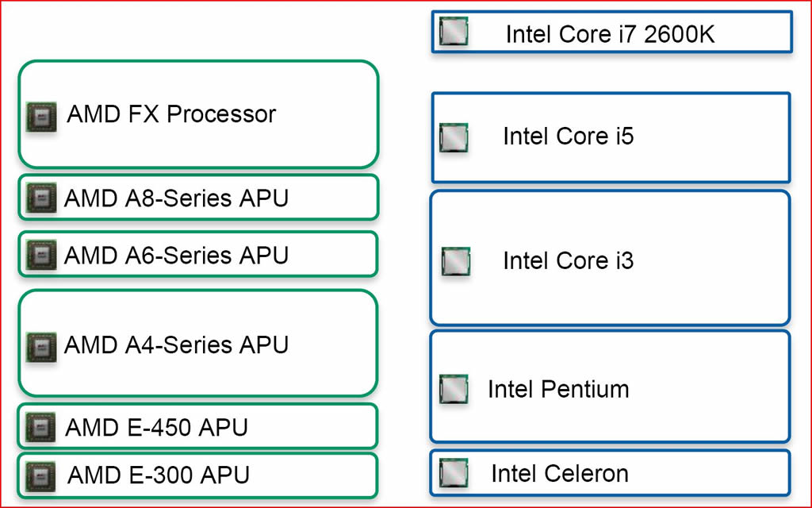Choose the AMD E-450 APU text

pyautogui.click(x=156, y=428)
